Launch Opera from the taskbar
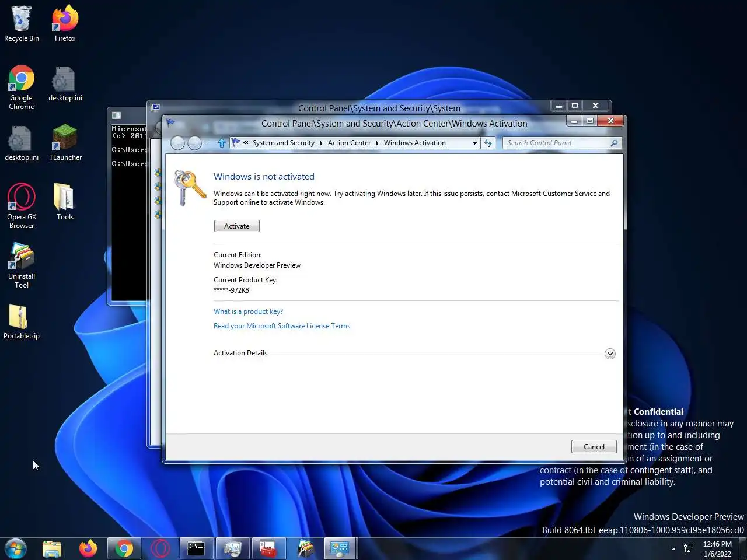747x560 pixels. [x=160, y=548]
